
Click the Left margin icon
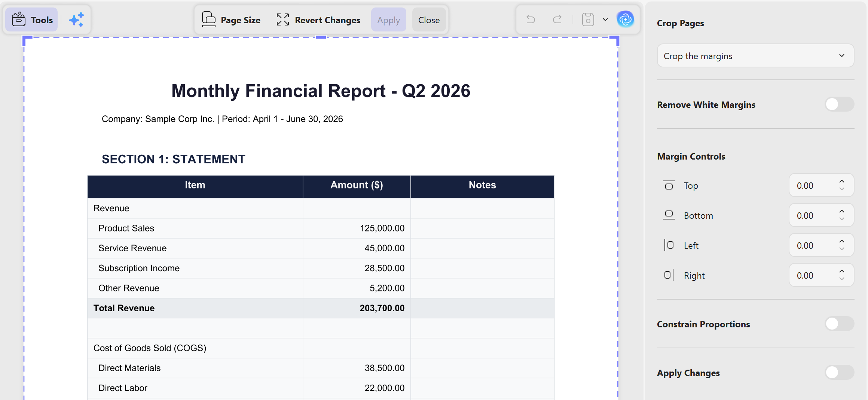[x=669, y=245]
